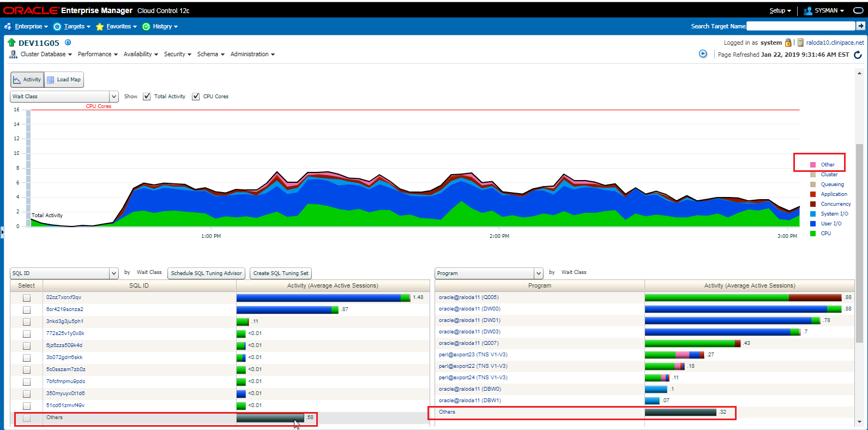Switch to the Load Map view

point(64,80)
